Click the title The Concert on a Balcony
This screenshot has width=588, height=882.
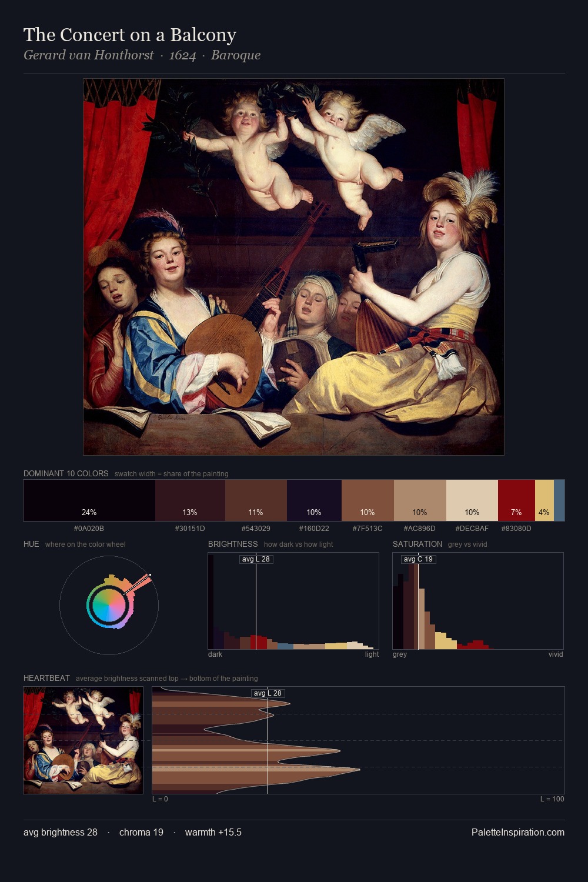[130, 35]
